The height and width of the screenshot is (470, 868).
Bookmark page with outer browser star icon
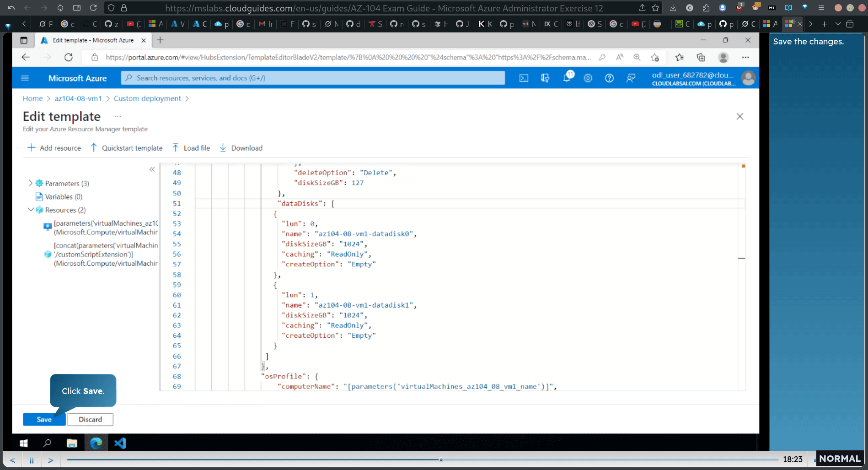click(655, 8)
